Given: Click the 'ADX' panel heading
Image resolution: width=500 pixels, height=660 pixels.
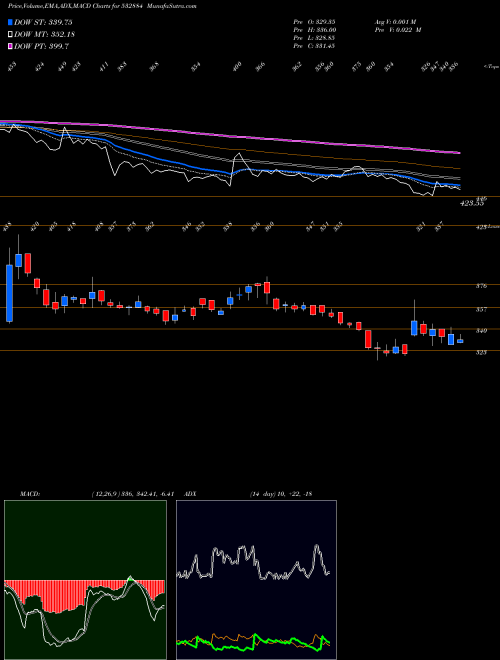Looking at the screenshot, I should click(x=191, y=493).
